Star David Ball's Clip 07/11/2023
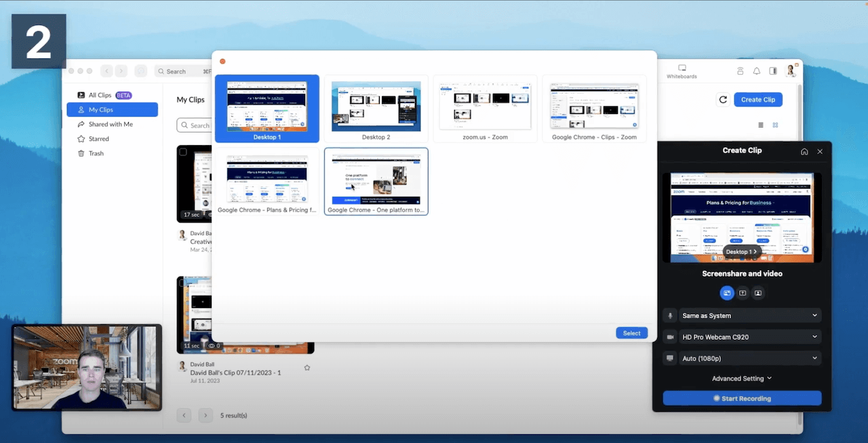 tap(307, 368)
